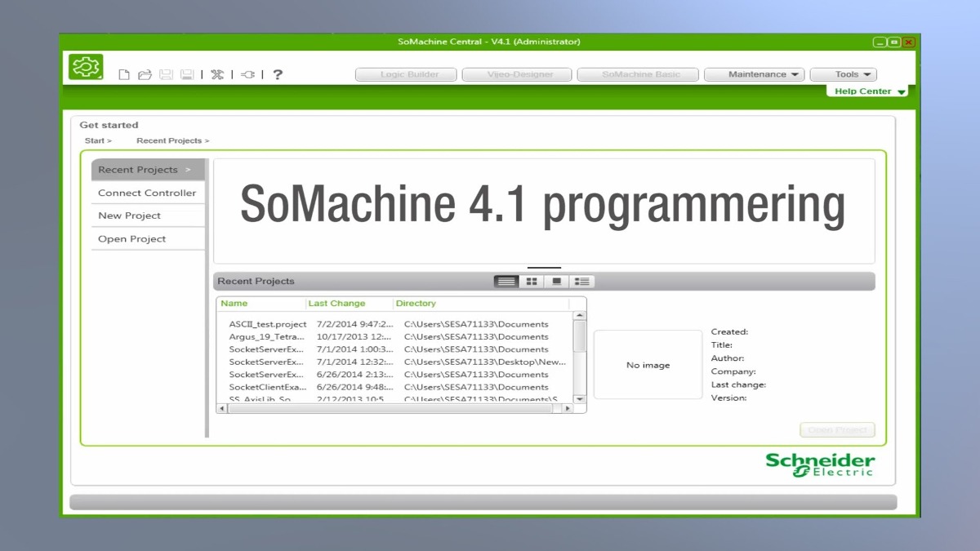The width and height of the screenshot is (980, 551).
Task: Click the SoMachine gear logo icon
Action: click(86, 67)
